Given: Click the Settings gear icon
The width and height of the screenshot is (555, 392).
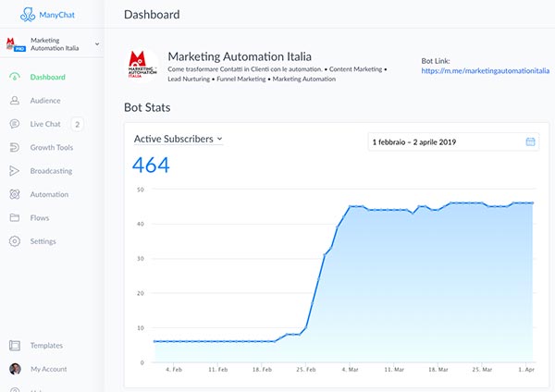Looking at the screenshot, I should [15, 241].
